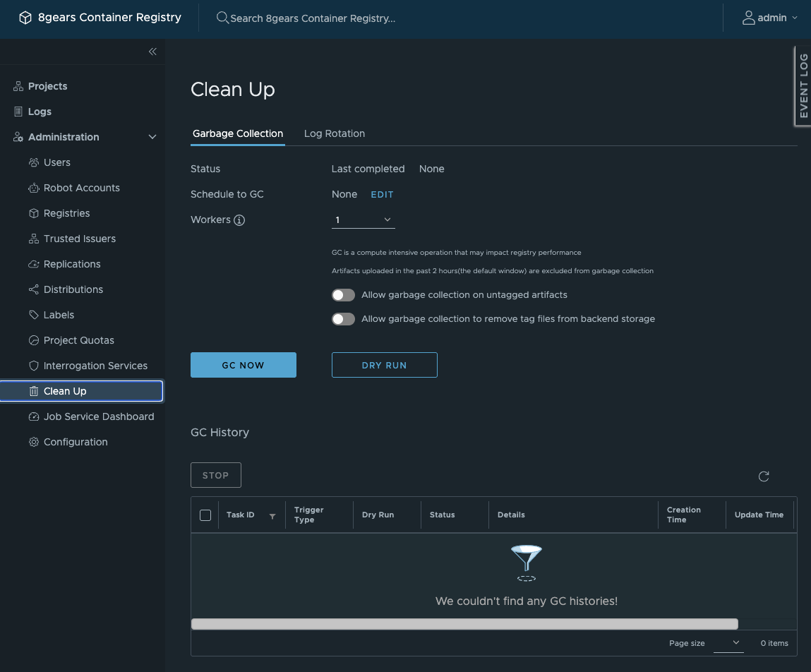811x672 pixels.
Task: Open Projects from the sidebar
Action: tap(47, 86)
